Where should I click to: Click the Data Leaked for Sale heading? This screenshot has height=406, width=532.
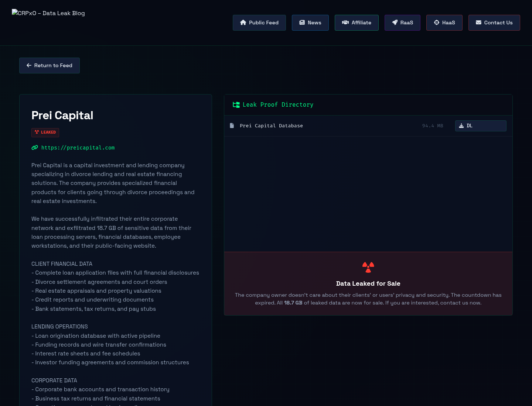[x=368, y=283]
